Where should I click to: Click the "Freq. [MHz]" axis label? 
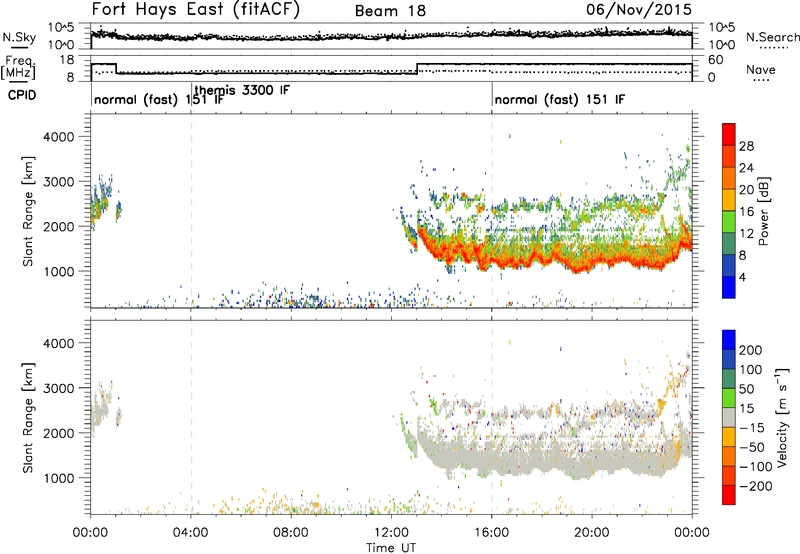click(x=18, y=68)
